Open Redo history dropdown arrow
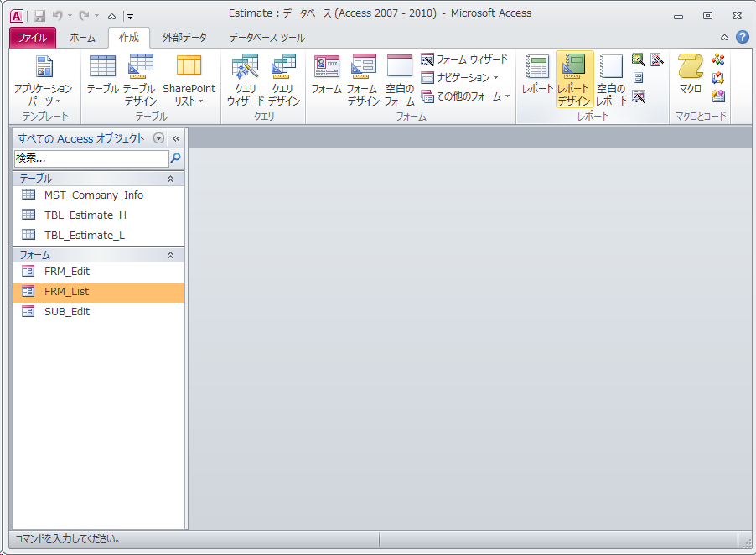Viewport: 756px width, 555px height. pos(97,16)
